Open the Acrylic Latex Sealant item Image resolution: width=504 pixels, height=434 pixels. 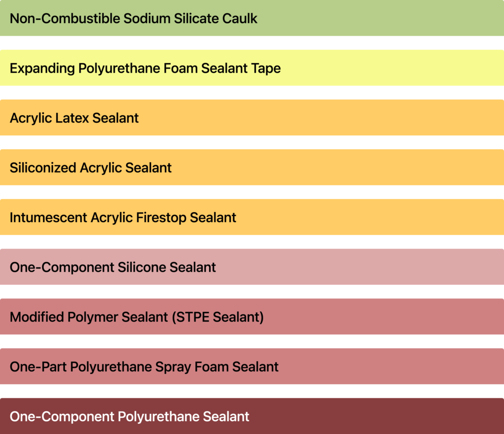(252, 117)
